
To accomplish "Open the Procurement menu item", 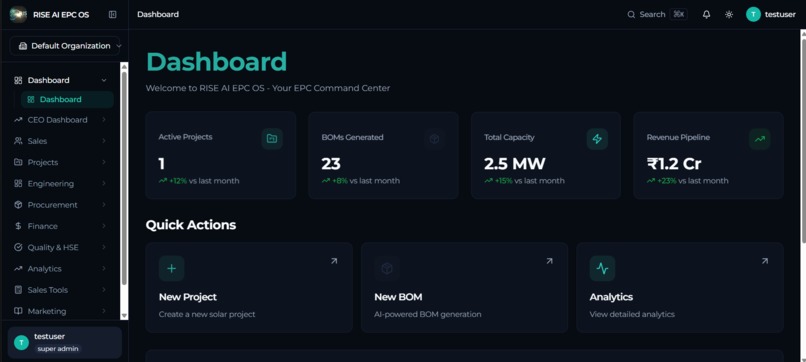I will 61,205.
